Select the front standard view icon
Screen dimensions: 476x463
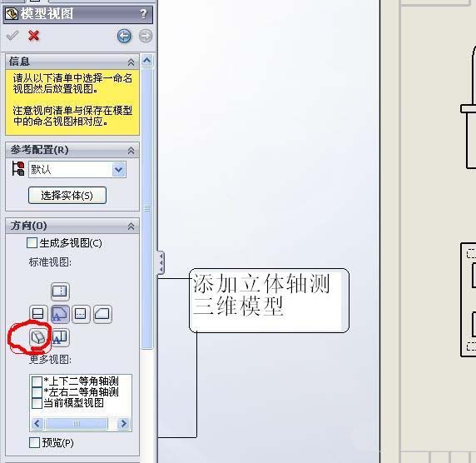[60, 314]
